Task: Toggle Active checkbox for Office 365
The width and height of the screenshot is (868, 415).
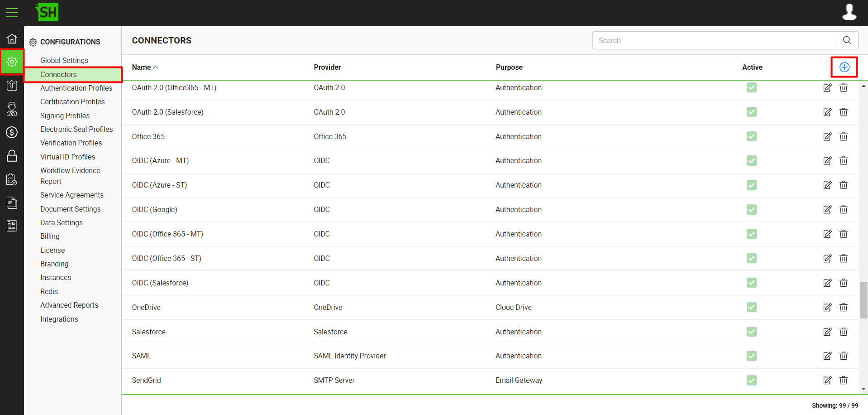Action: 752,136
